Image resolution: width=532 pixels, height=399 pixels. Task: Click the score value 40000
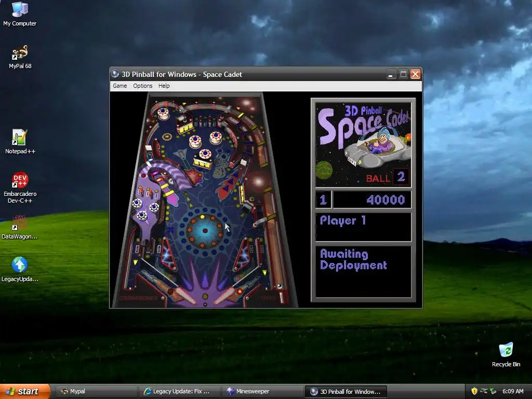[x=385, y=200]
